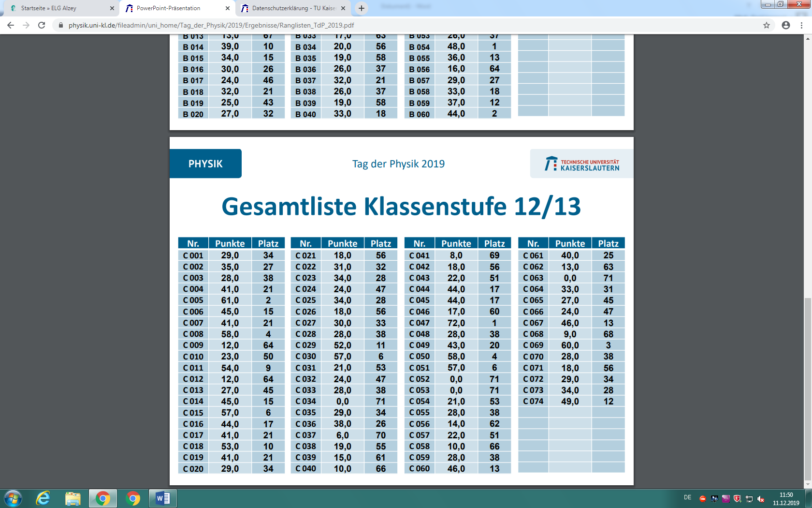Bookmark this page with the star icon
The height and width of the screenshot is (508, 812).
coord(767,25)
